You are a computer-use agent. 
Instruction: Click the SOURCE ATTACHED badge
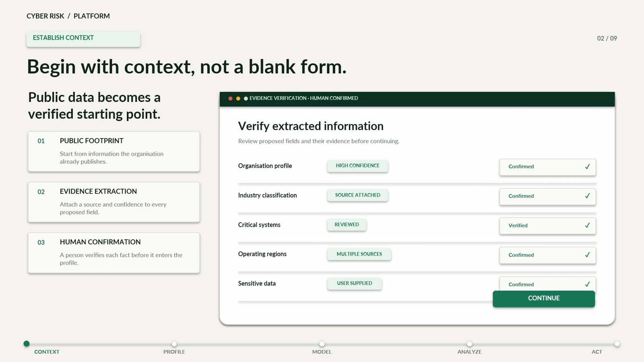pyautogui.click(x=357, y=195)
